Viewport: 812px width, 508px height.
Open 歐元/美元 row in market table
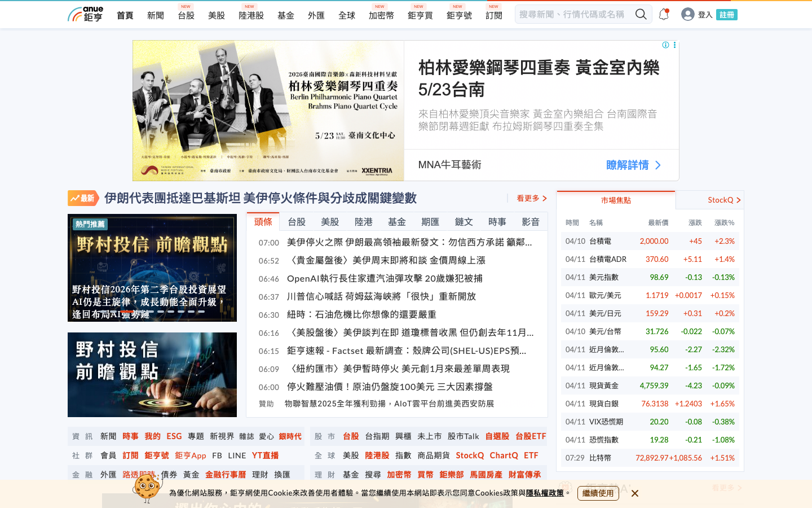pyautogui.click(x=650, y=295)
